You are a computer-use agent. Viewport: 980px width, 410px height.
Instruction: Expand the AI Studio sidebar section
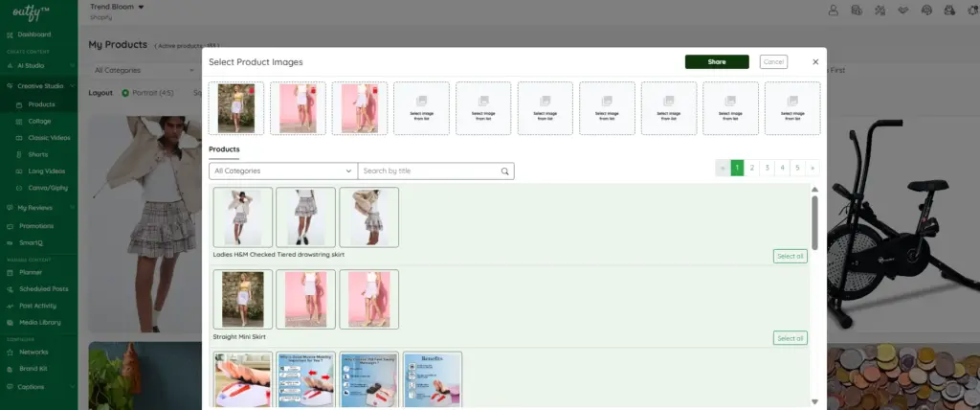[x=38, y=65]
